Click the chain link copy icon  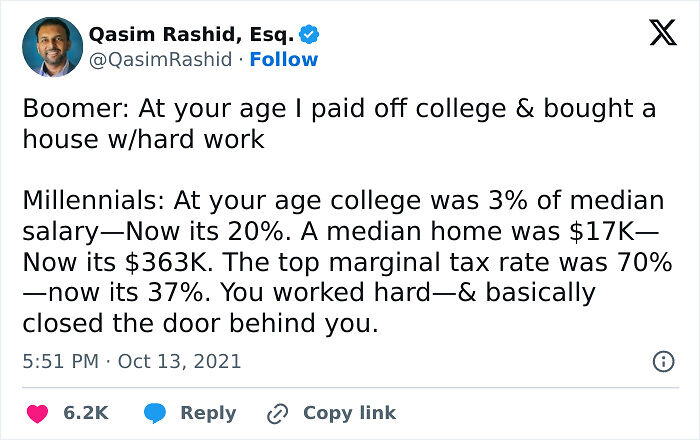tap(277, 413)
